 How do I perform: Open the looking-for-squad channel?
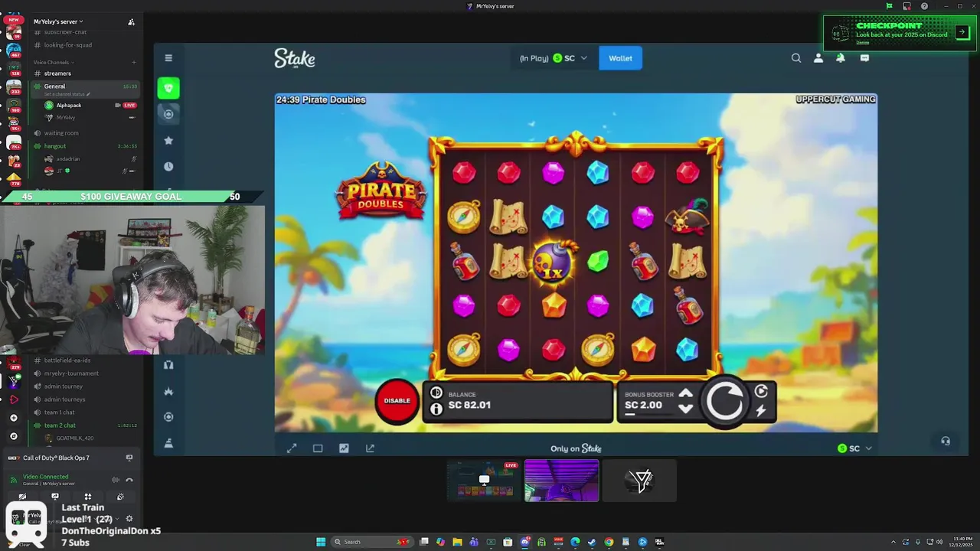coord(68,45)
